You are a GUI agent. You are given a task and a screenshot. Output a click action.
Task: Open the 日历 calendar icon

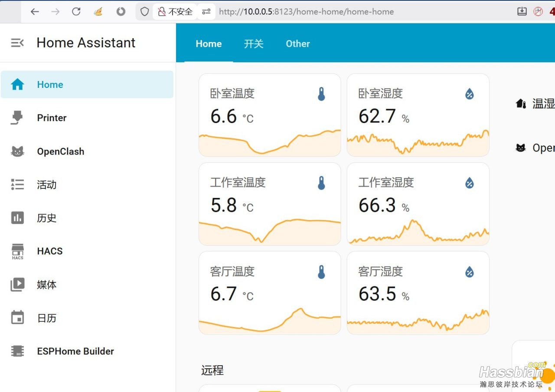pos(17,318)
